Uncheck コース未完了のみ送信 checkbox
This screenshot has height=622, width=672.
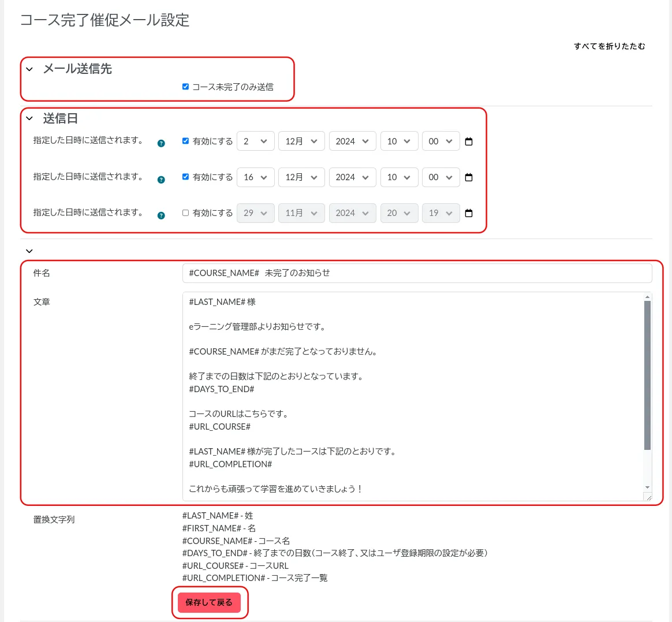click(x=185, y=87)
